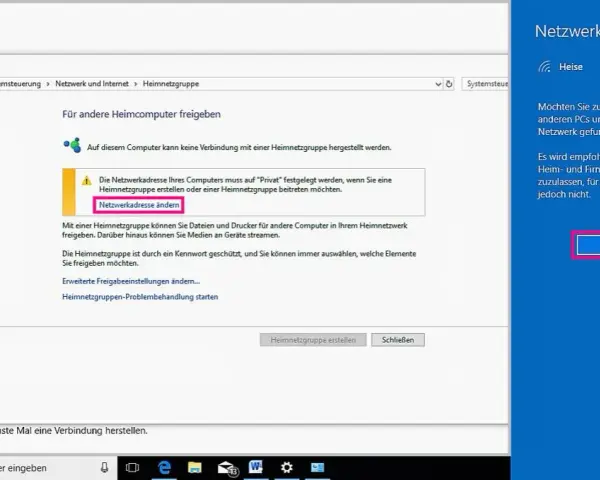Switch to Word in the taskbar
Viewport: 600px width, 480px height.
(x=256, y=467)
